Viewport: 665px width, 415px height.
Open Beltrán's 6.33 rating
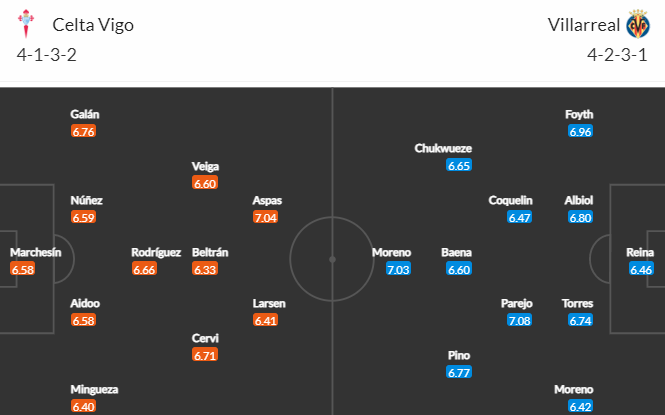coord(205,269)
